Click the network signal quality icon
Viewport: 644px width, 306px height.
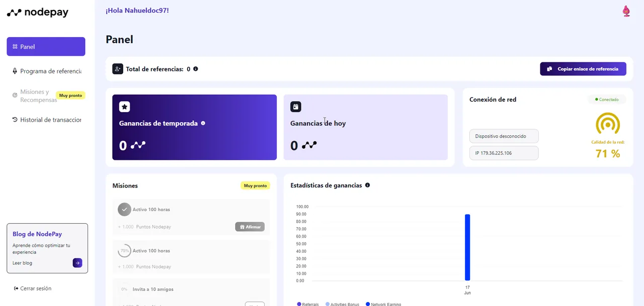pos(608,124)
